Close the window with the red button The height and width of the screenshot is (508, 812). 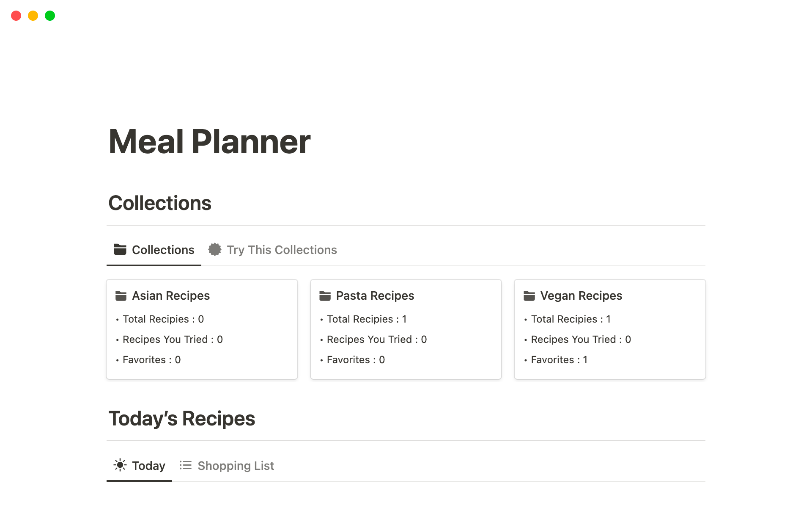(x=16, y=16)
